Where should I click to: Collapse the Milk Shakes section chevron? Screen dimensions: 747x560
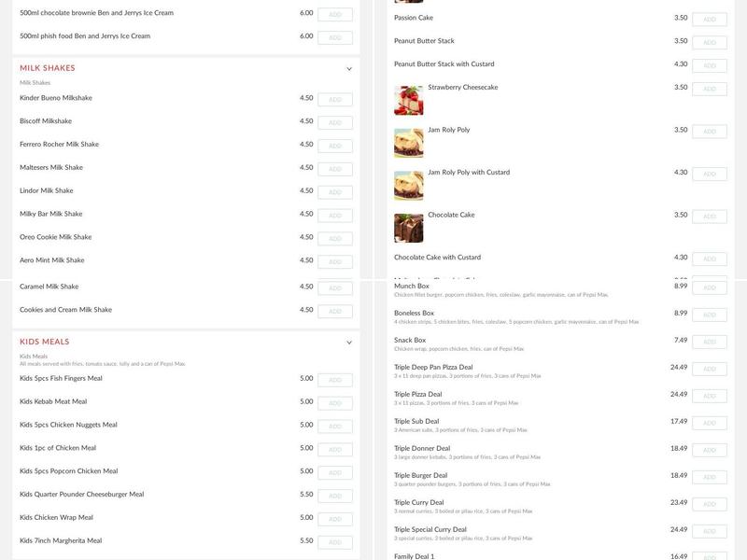(349, 69)
